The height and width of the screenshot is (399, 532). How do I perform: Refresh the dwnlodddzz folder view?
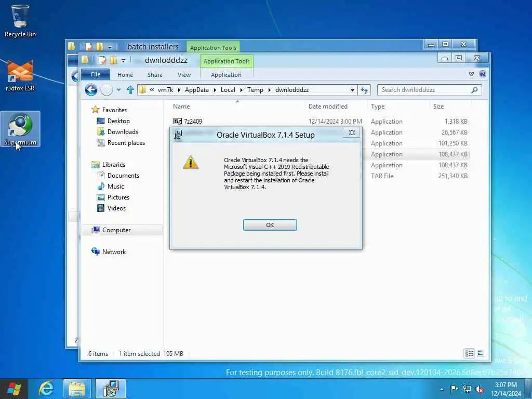click(x=364, y=90)
